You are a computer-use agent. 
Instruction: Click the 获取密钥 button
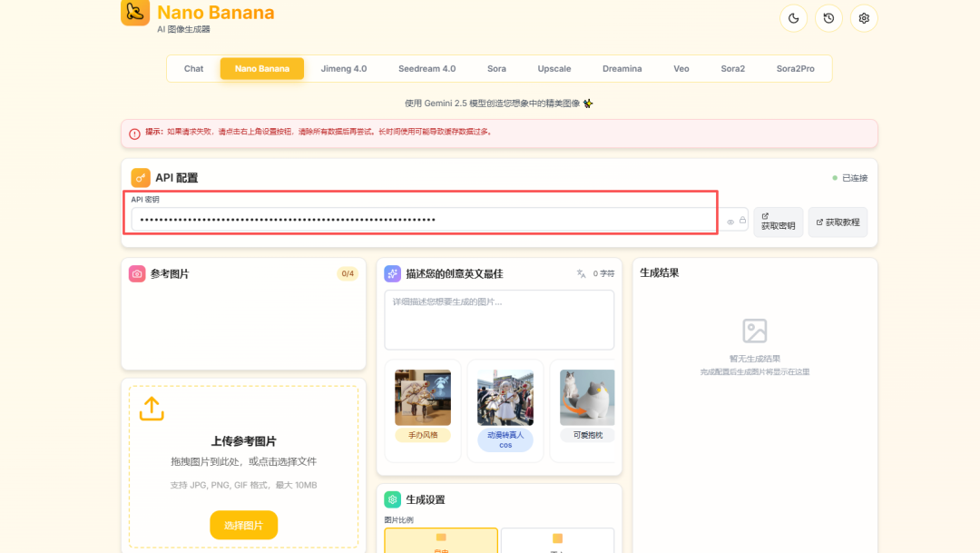pyautogui.click(x=778, y=221)
